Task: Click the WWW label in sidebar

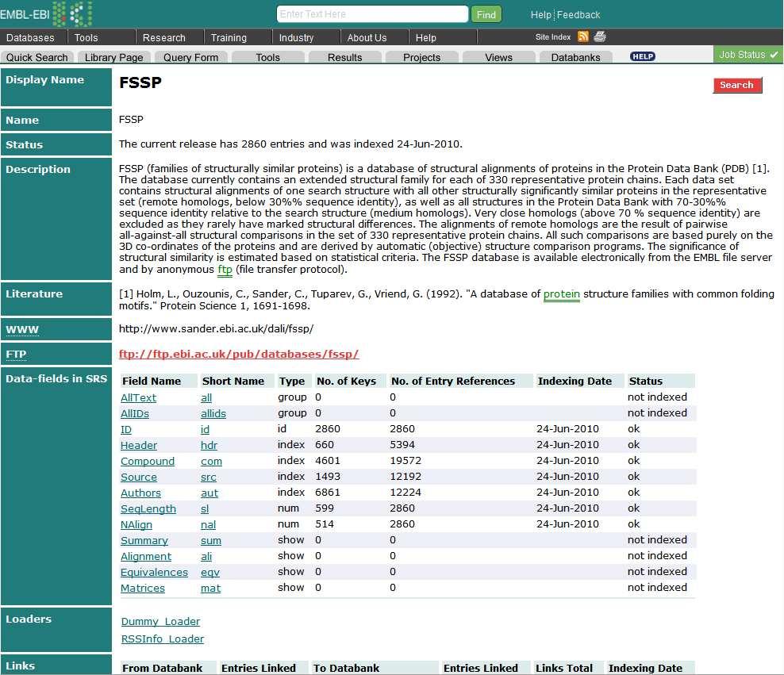Action: 22,330
